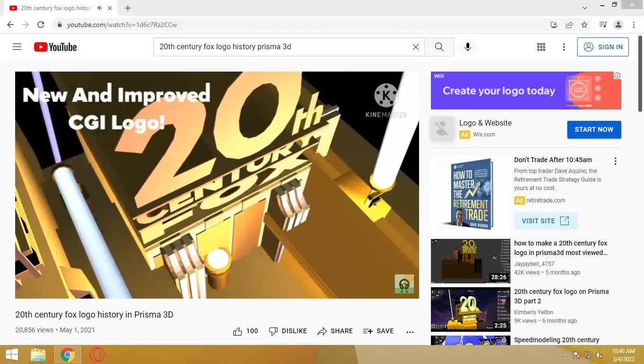This screenshot has width=644, height=364.
Task: Click the SHARE arrow button
Action: pyautogui.click(x=335, y=331)
